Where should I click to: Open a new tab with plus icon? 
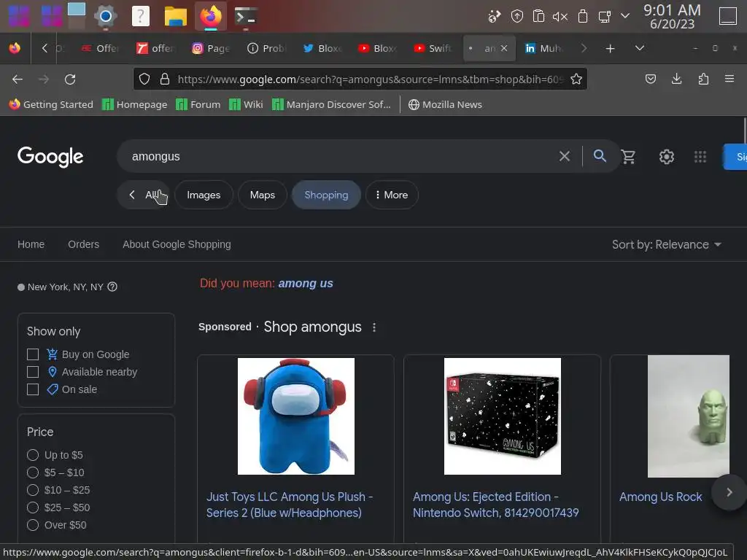point(610,49)
